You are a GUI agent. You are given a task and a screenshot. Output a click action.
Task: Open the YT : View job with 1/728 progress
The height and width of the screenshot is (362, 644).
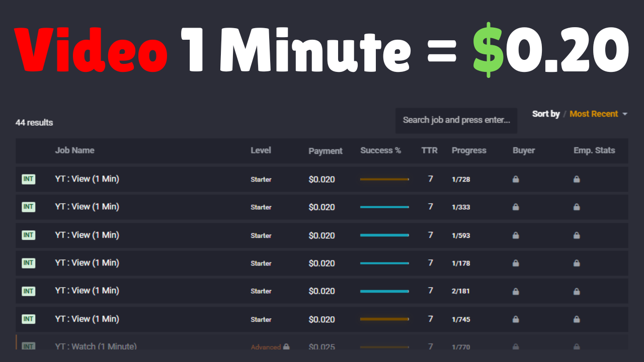pyautogui.click(x=87, y=178)
